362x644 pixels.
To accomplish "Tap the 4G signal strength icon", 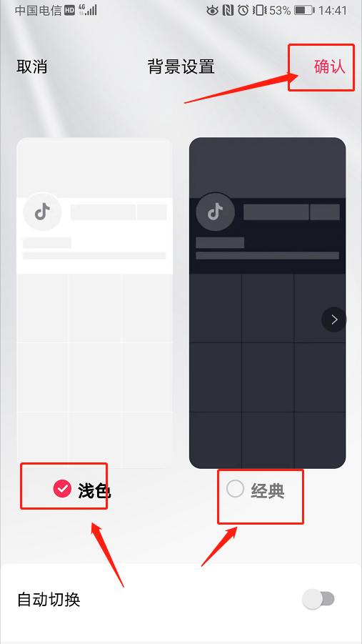I will tap(87, 10).
